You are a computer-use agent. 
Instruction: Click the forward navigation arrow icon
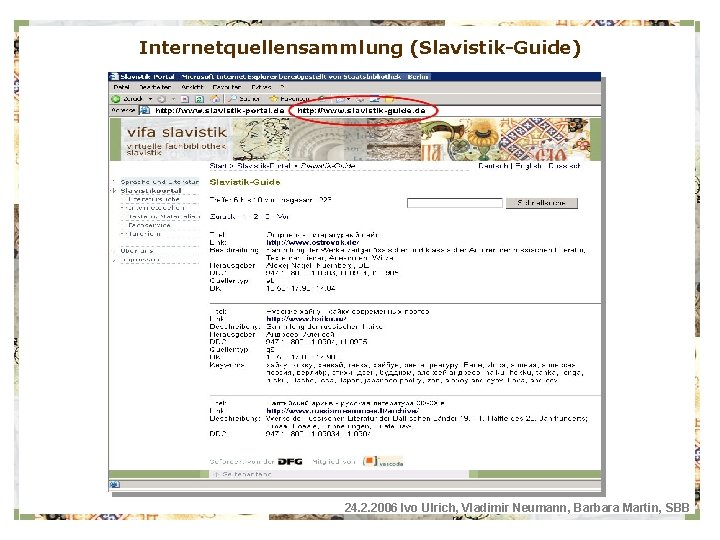(x=161, y=99)
